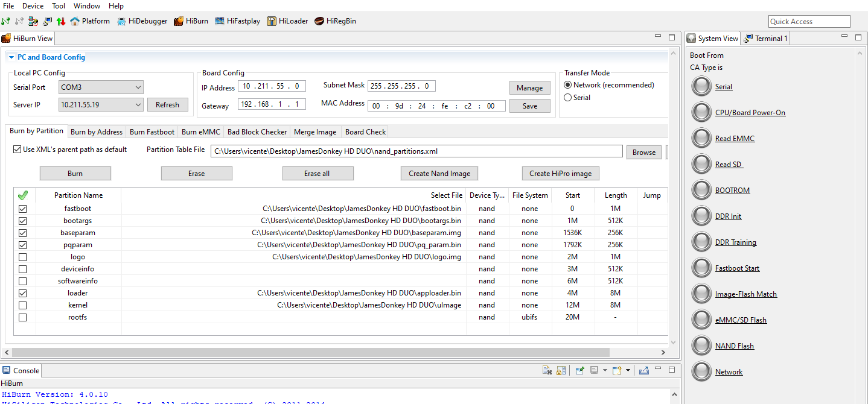Clear the console output
Screen dimensions: 868x404
[547, 370]
